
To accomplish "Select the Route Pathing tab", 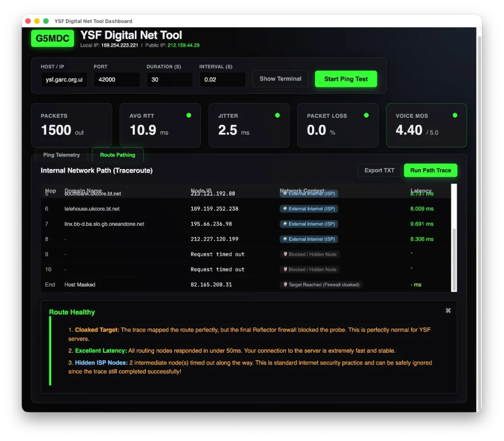I will (118, 155).
